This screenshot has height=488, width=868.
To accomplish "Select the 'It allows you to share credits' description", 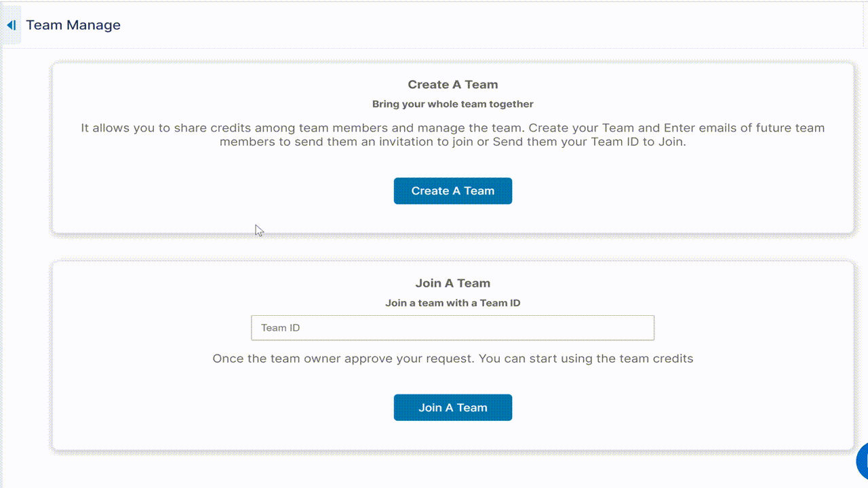I will tap(453, 135).
